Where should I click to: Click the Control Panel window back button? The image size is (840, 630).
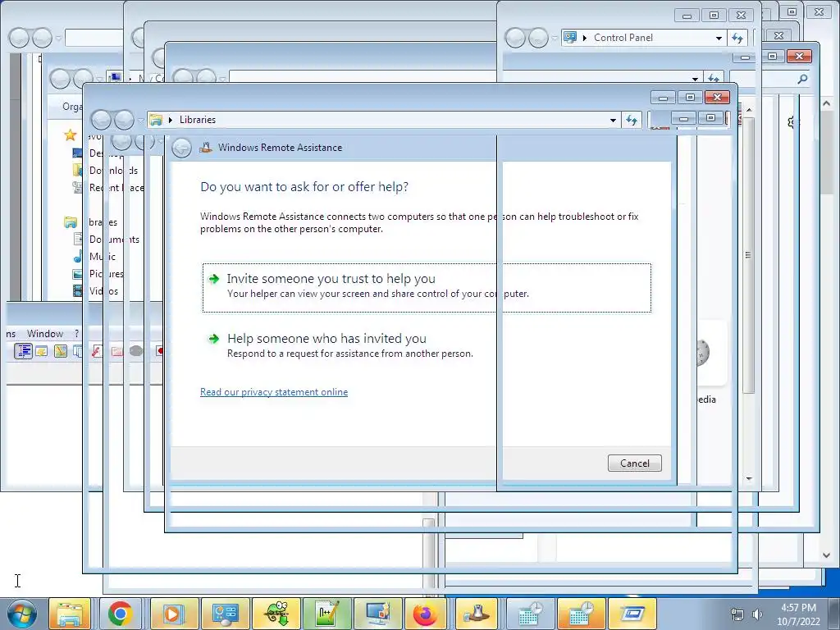click(515, 38)
